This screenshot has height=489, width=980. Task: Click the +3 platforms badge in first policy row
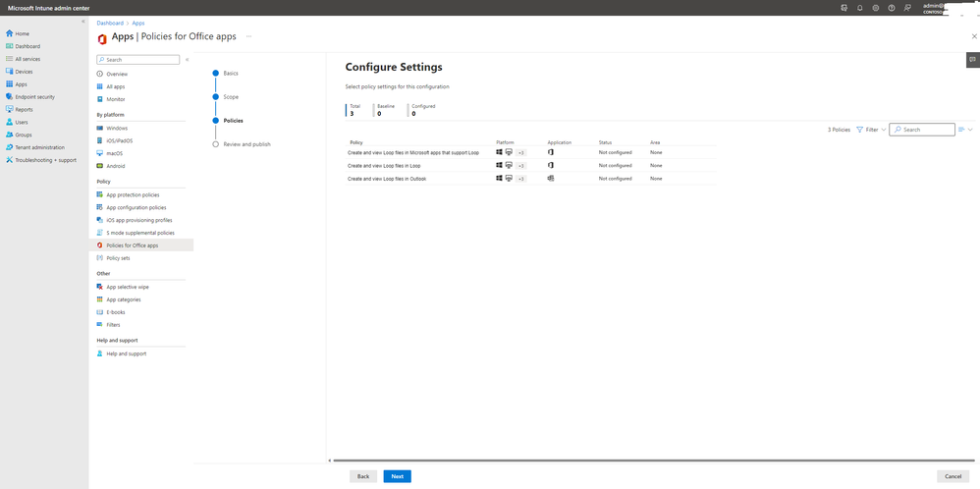point(521,152)
